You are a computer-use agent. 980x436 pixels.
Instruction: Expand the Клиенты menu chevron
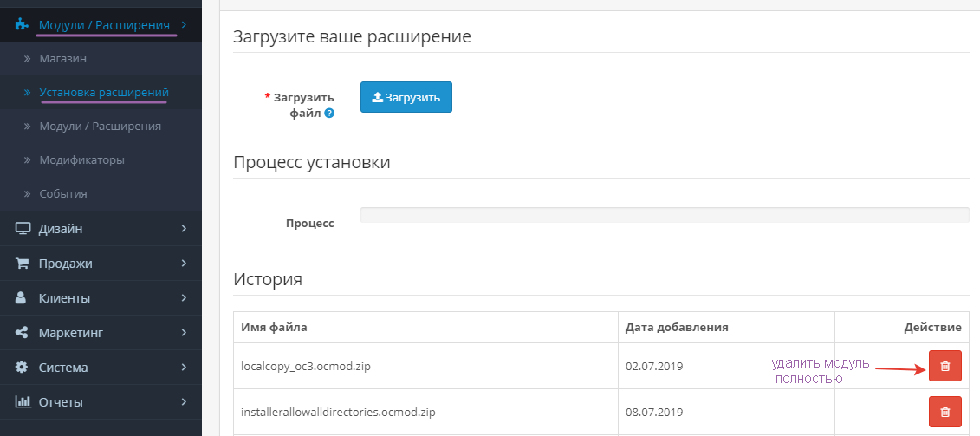(184, 298)
